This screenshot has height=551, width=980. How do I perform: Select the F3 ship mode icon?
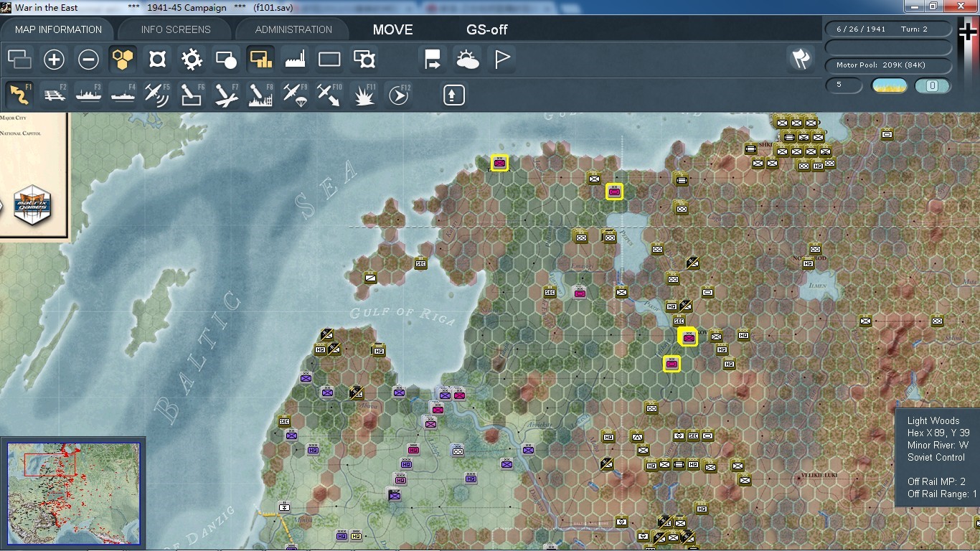(x=89, y=95)
